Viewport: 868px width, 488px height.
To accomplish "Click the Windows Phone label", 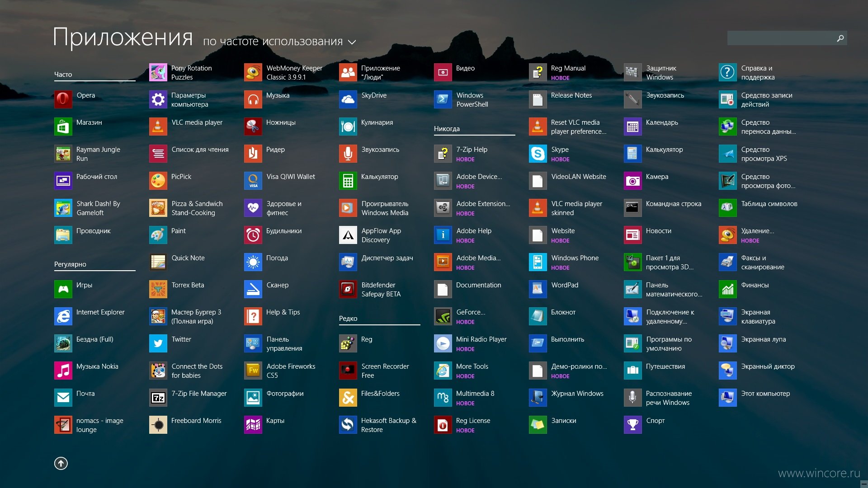I will click(575, 258).
